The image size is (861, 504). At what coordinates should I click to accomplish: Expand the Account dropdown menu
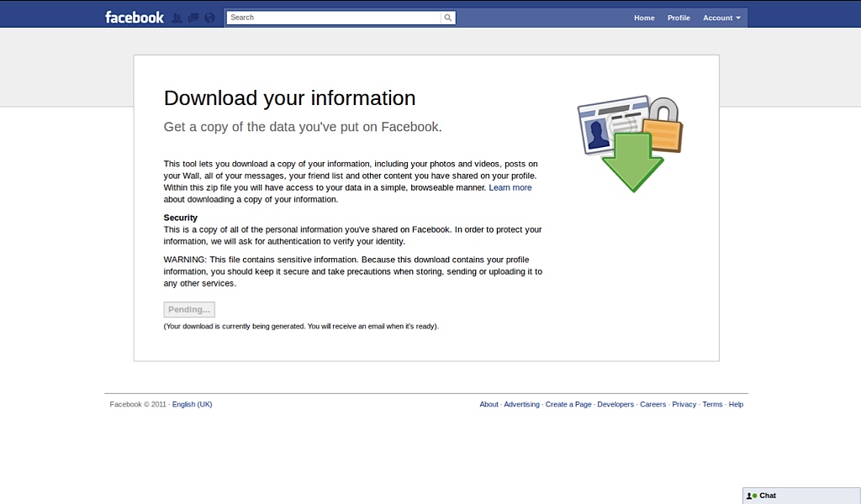[x=721, y=18]
